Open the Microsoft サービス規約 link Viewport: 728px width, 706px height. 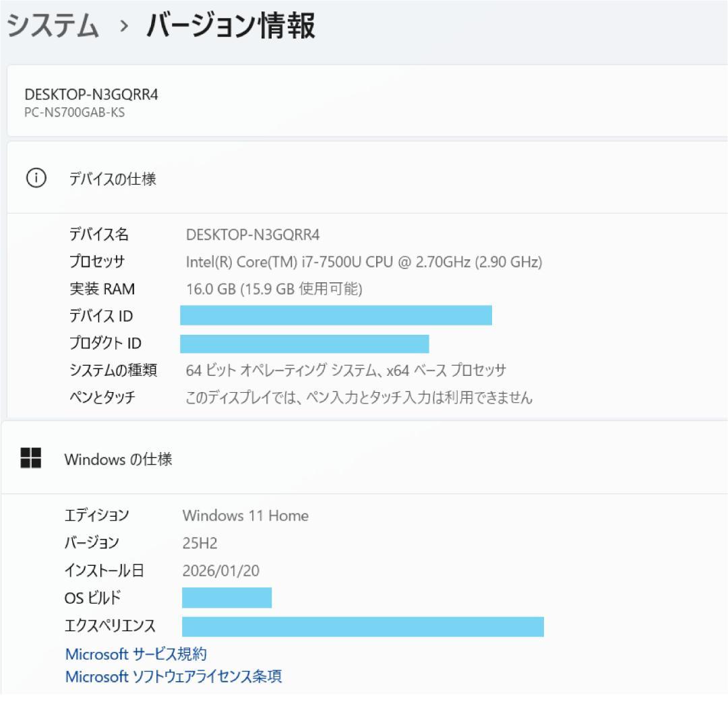pos(135,653)
